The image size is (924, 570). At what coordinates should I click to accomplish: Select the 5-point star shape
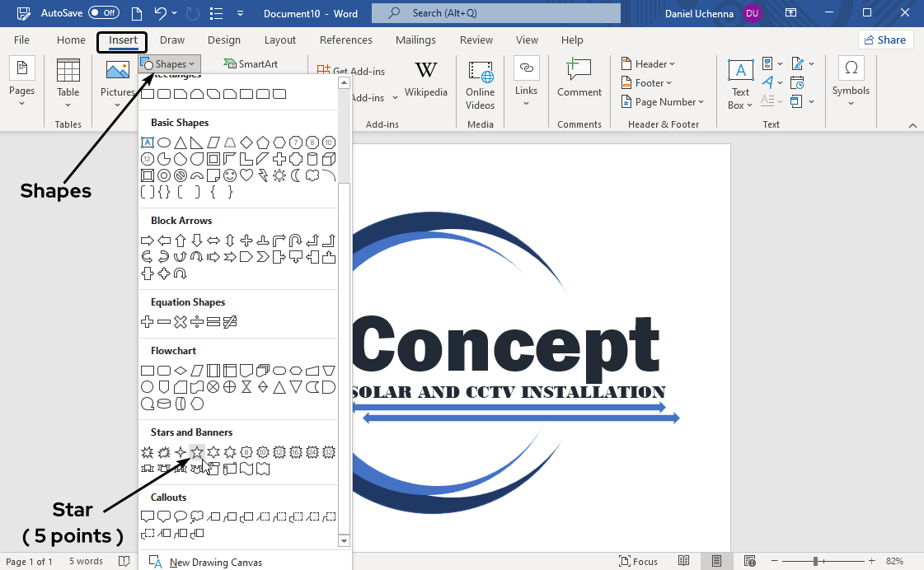pyautogui.click(x=197, y=452)
